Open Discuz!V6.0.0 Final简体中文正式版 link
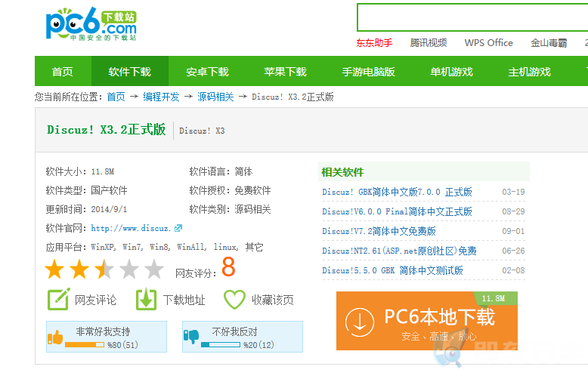Screen dimensions: 588x376 (397, 211)
